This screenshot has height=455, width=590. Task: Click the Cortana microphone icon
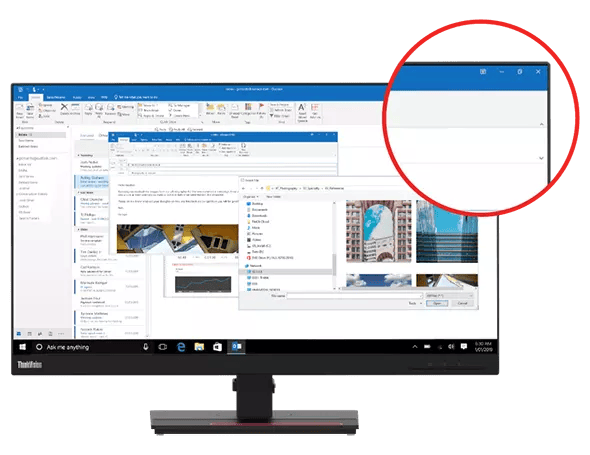146,347
